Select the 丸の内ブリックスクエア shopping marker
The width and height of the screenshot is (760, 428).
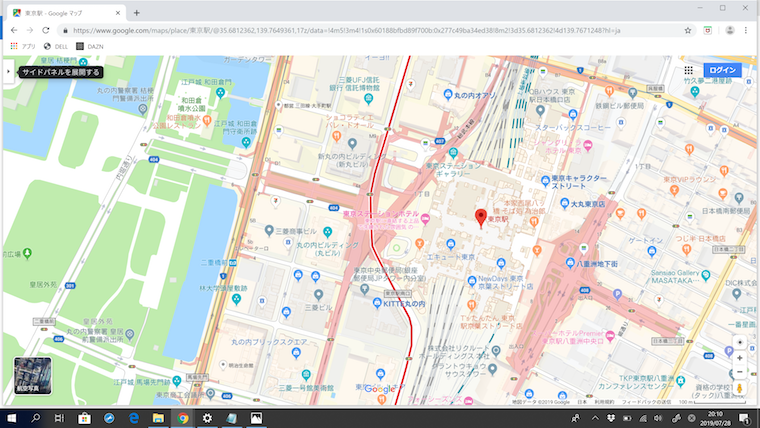click(x=296, y=353)
